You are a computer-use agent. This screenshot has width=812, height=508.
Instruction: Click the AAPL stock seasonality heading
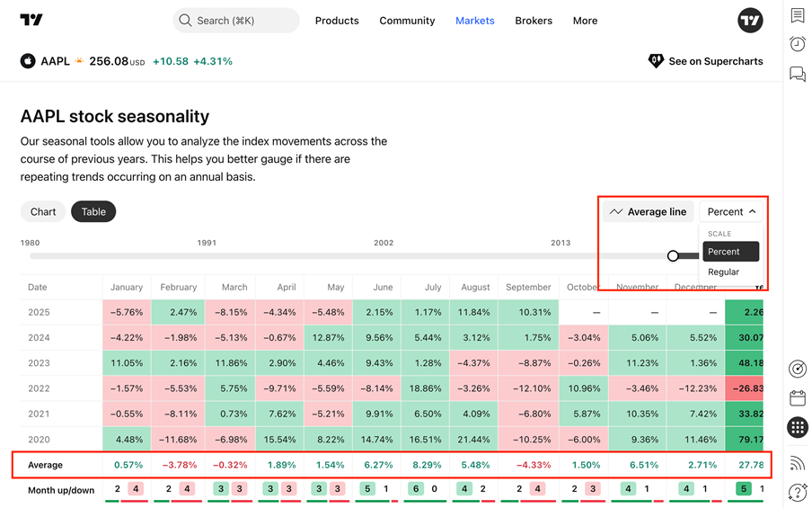[x=115, y=116]
